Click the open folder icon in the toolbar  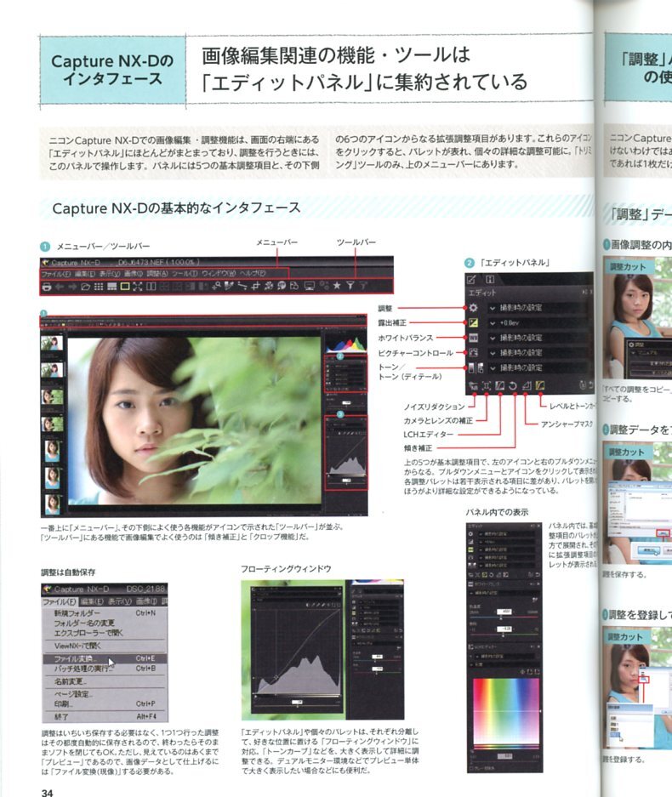coord(85,287)
